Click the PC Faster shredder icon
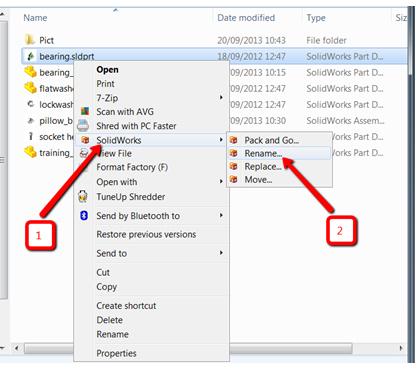This screenshot has width=415, height=367. (83, 126)
